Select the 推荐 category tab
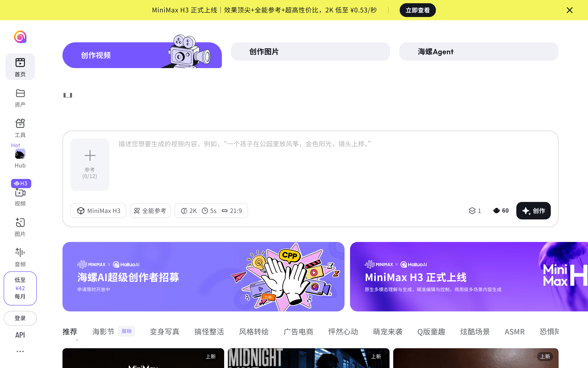Viewport: 588px width, 368px height. pyautogui.click(x=70, y=331)
